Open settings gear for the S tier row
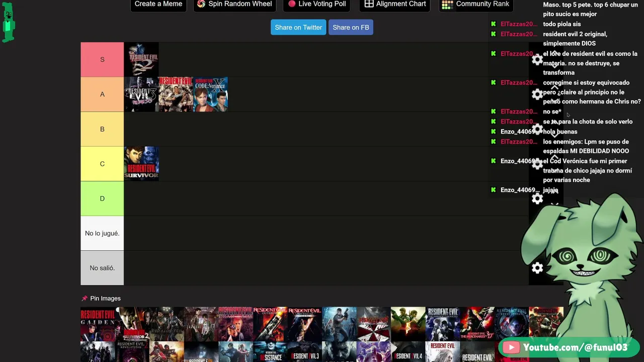The image size is (644, 362). pos(537,60)
